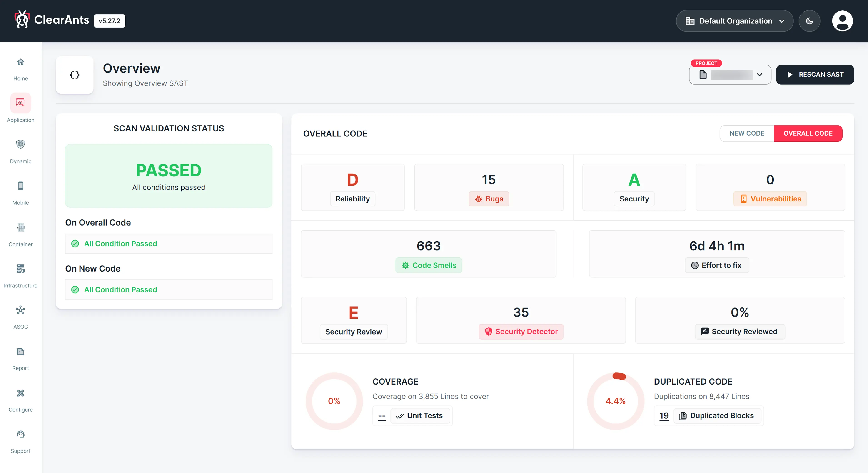Click the 0% coverage ring
The height and width of the screenshot is (473, 868).
coord(334,401)
